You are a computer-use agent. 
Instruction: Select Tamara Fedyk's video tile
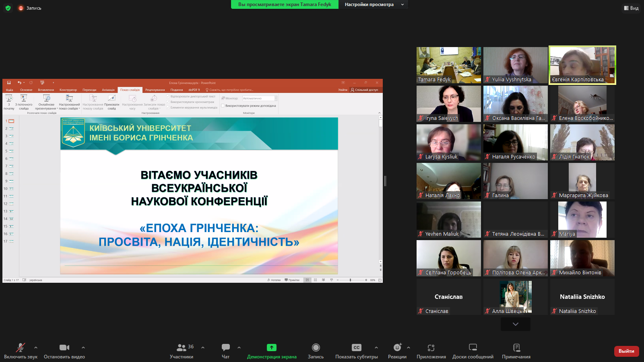pyautogui.click(x=449, y=65)
